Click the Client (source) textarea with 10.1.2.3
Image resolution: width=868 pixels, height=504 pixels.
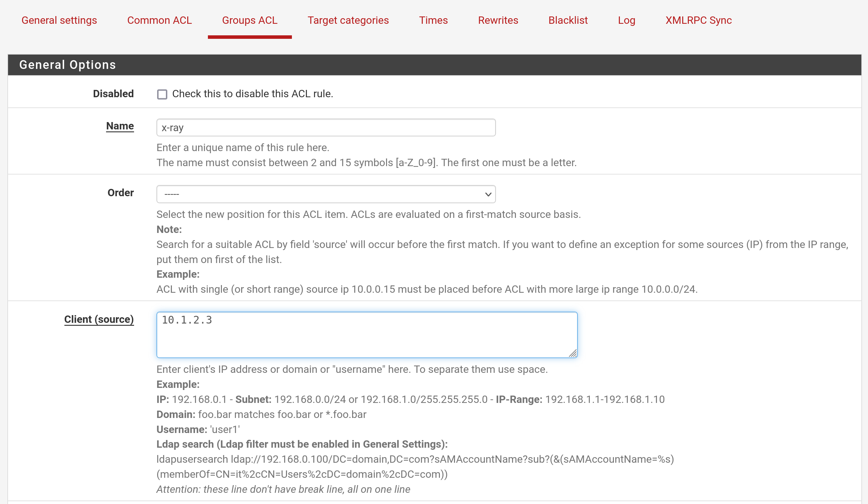[x=367, y=335]
